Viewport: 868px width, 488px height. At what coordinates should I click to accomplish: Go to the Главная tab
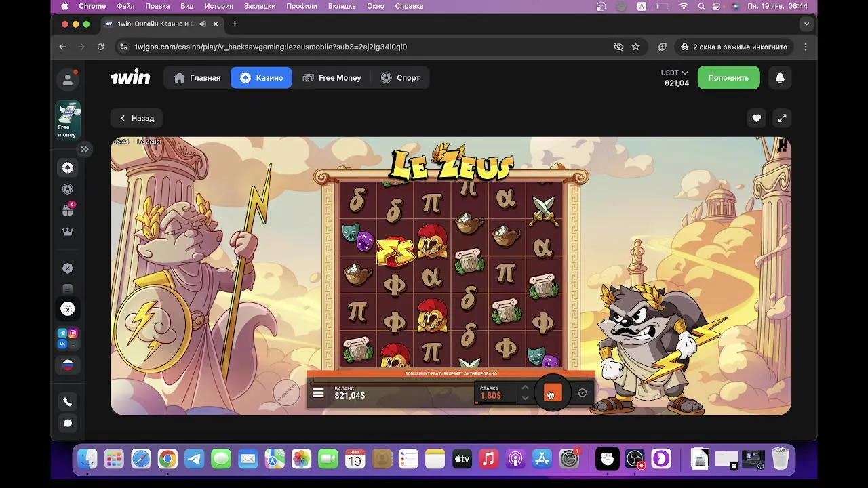tap(197, 78)
